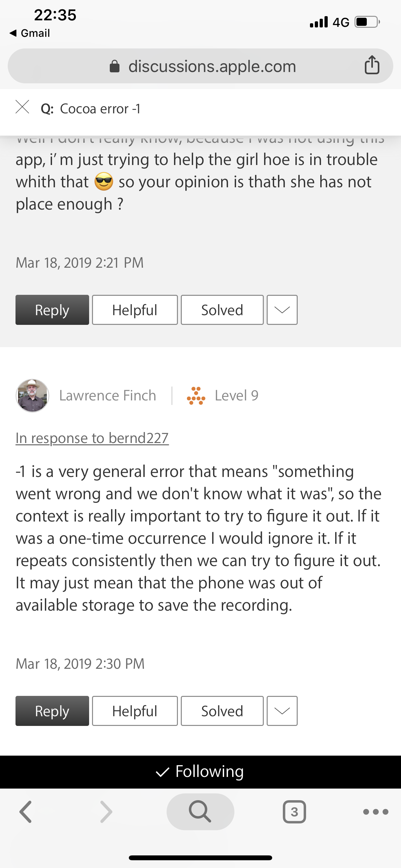The image size is (401, 868).
Task: Open the search magnifier button
Action: click(200, 811)
